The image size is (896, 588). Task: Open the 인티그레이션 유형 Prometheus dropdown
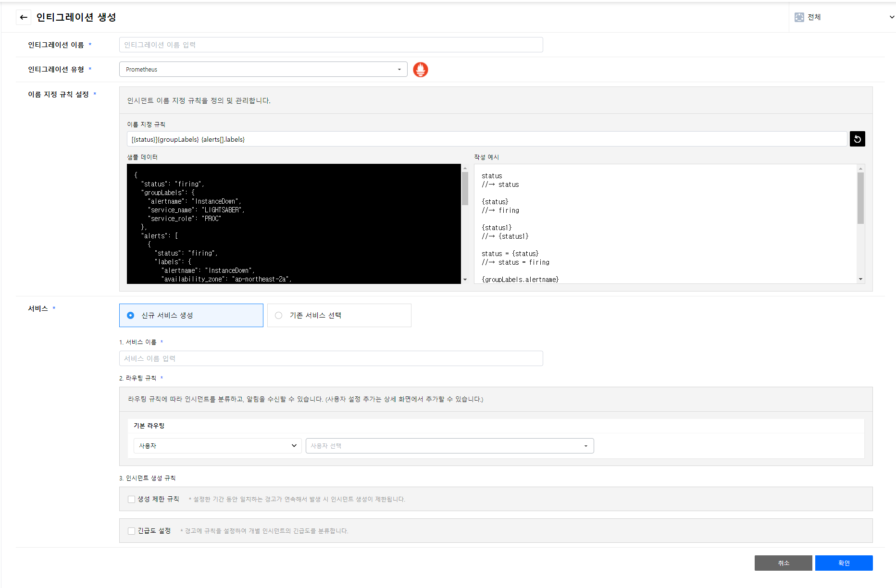pos(263,70)
